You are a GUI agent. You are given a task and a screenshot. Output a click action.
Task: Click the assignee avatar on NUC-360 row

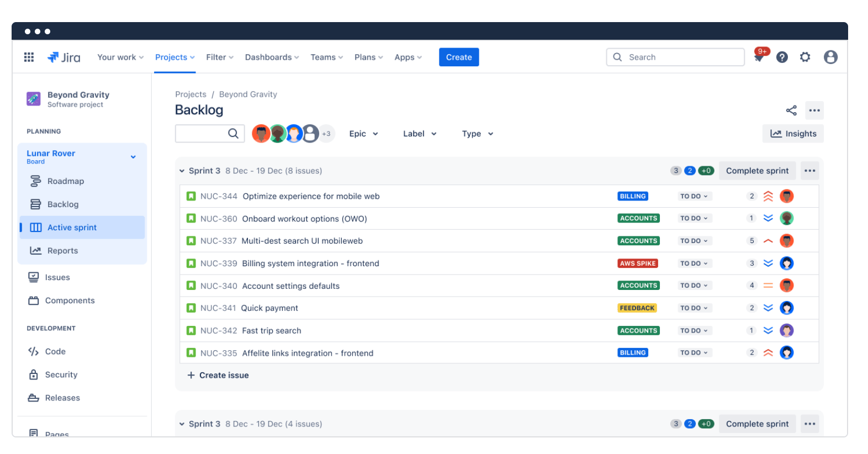pyautogui.click(x=786, y=218)
